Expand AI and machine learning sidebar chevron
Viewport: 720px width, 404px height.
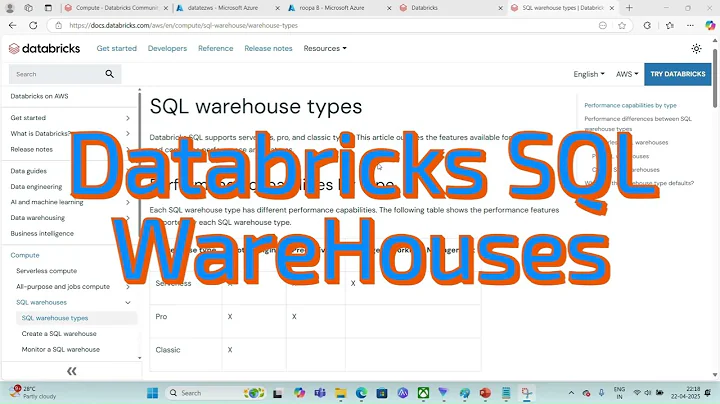tap(128, 202)
